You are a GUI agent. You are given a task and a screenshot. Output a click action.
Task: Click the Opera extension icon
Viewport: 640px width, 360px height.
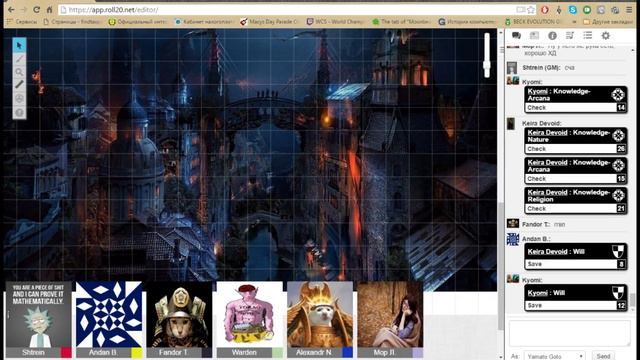(544, 9)
